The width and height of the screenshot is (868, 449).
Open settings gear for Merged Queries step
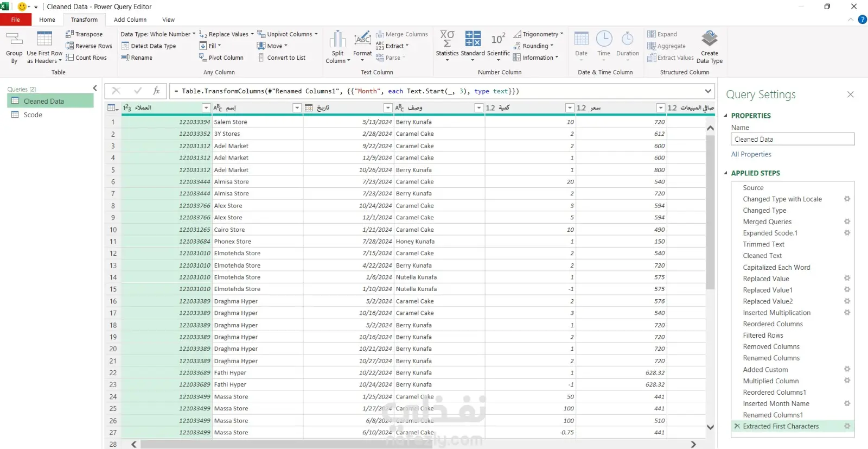pos(847,222)
